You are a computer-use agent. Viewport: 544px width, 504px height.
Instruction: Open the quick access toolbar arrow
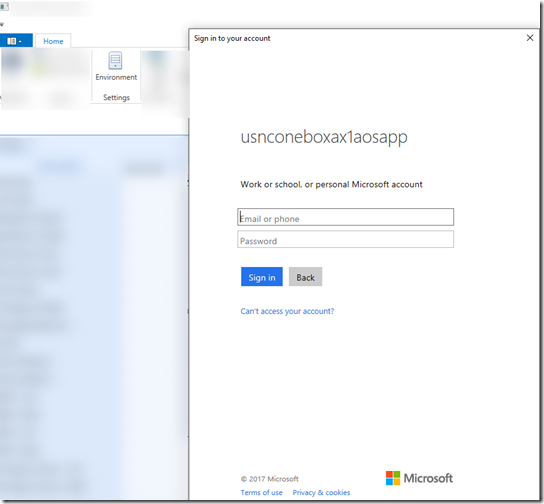click(x=2, y=24)
